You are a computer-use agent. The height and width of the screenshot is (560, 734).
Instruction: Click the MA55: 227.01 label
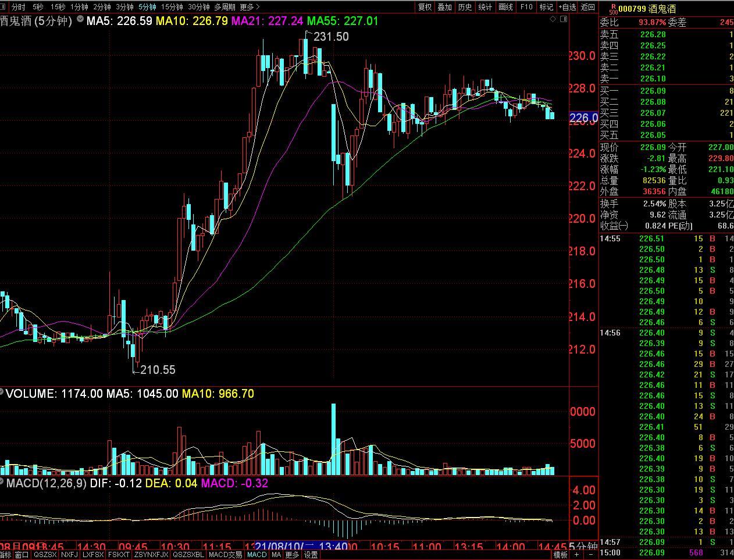click(x=343, y=21)
